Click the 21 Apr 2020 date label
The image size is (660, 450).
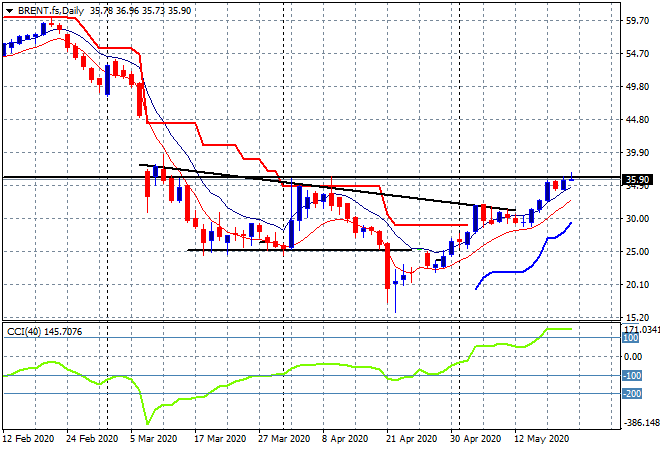point(411,438)
